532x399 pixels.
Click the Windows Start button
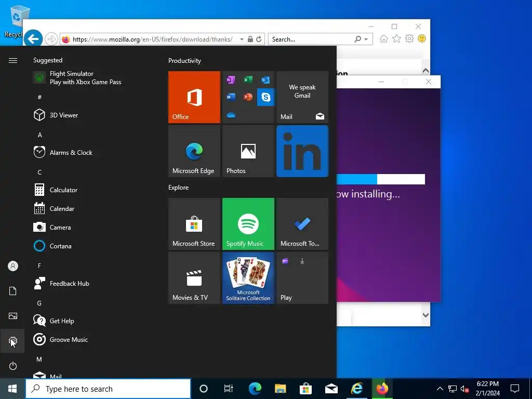click(12, 389)
